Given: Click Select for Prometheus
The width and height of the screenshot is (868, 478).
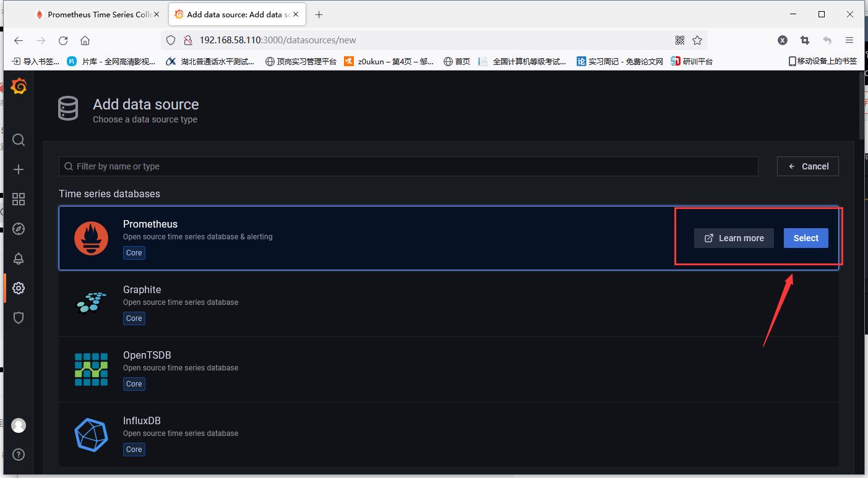Looking at the screenshot, I should click(806, 238).
